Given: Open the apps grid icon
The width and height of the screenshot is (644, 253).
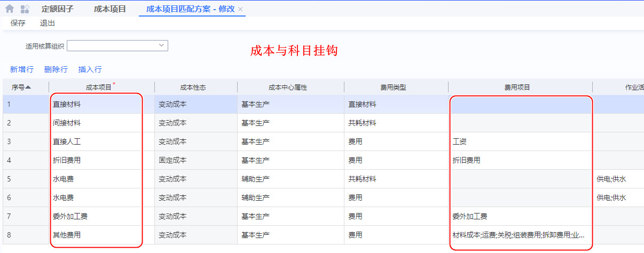Looking at the screenshot, I should point(25,9).
